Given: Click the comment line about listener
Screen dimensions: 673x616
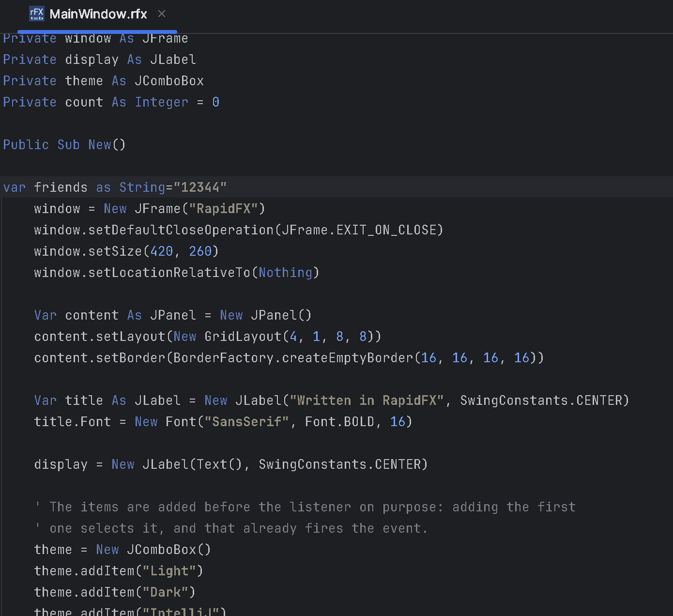Looking at the screenshot, I should [x=305, y=507].
